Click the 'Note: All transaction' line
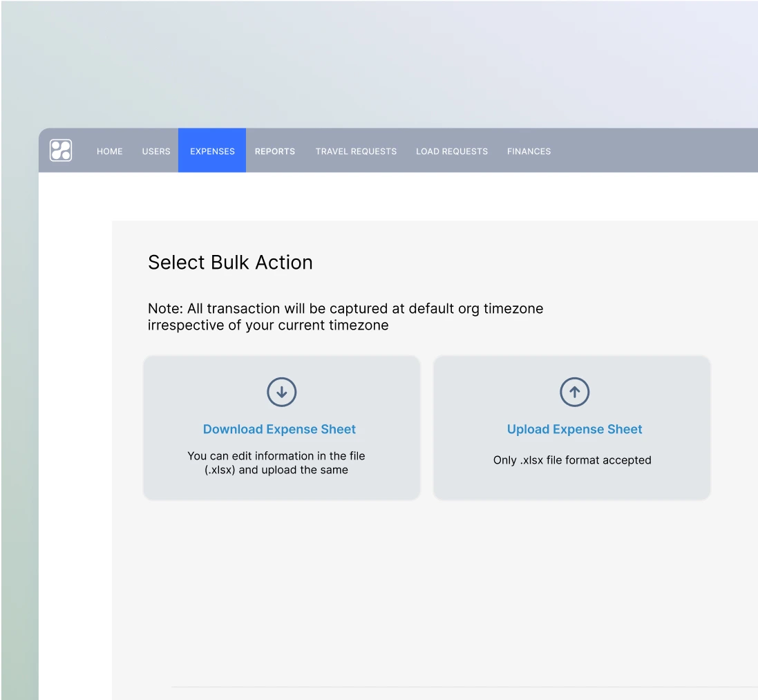Screen dimensions: 758x700 (345, 309)
